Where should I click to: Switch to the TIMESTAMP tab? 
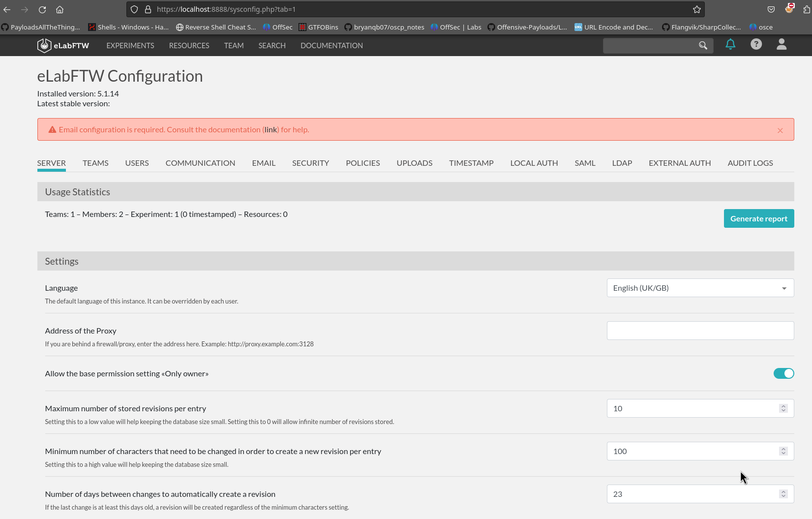tap(471, 163)
